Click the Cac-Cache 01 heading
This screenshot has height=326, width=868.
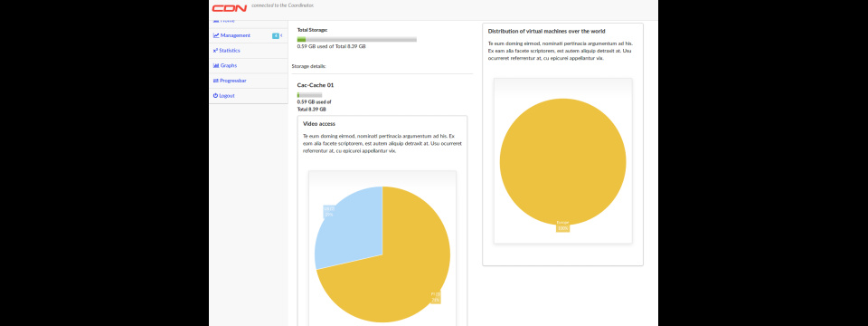(x=316, y=85)
